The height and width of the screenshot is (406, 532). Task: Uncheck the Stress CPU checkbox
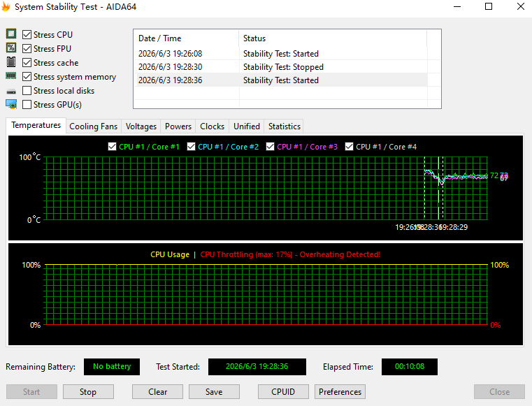click(x=27, y=35)
